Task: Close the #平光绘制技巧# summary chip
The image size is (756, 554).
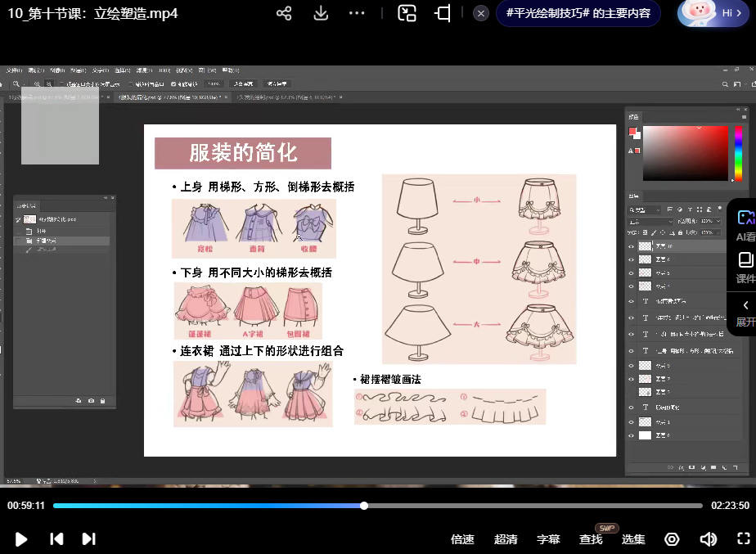Action: click(482, 13)
